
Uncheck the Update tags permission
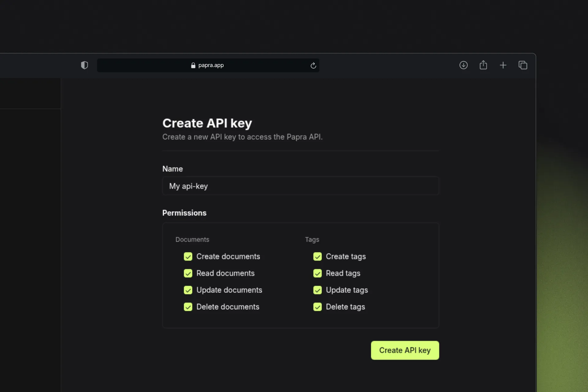(x=318, y=290)
